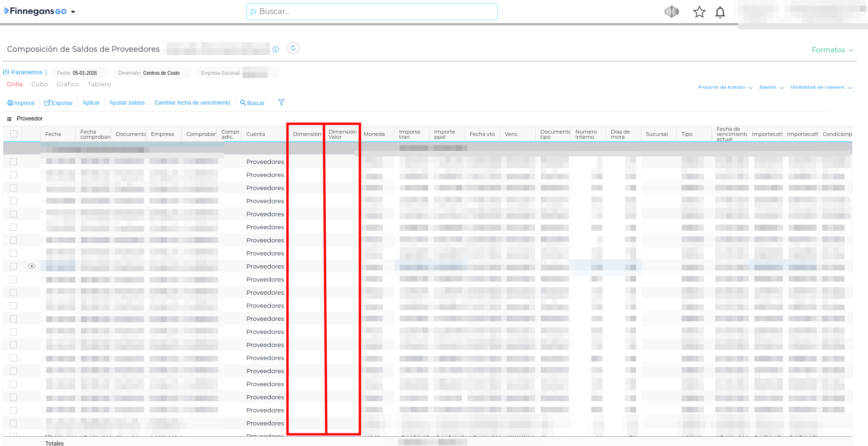868x446 pixels.
Task: Open the filter funnel icon
Action: point(281,103)
